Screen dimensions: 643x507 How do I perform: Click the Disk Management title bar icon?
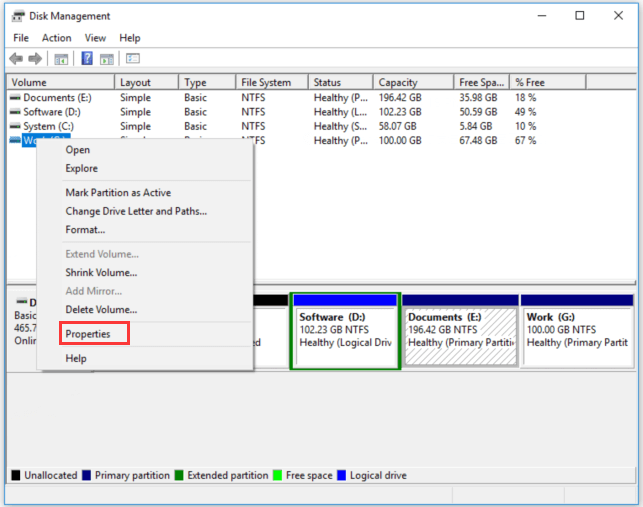18,16
